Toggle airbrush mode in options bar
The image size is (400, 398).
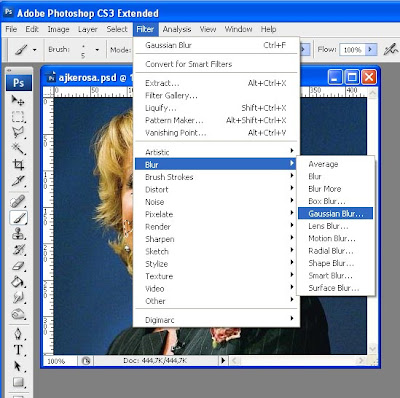390,50
